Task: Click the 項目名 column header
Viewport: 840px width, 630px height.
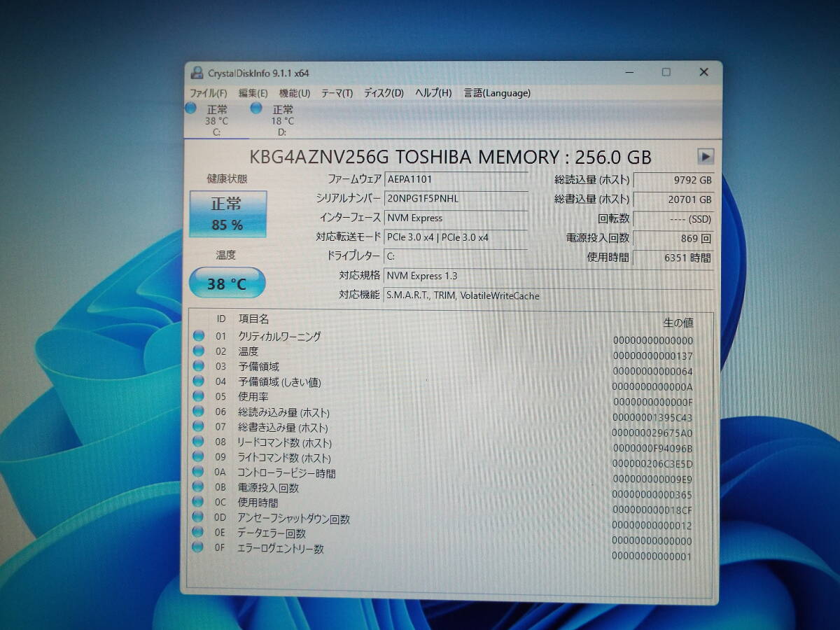Action: (253, 319)
